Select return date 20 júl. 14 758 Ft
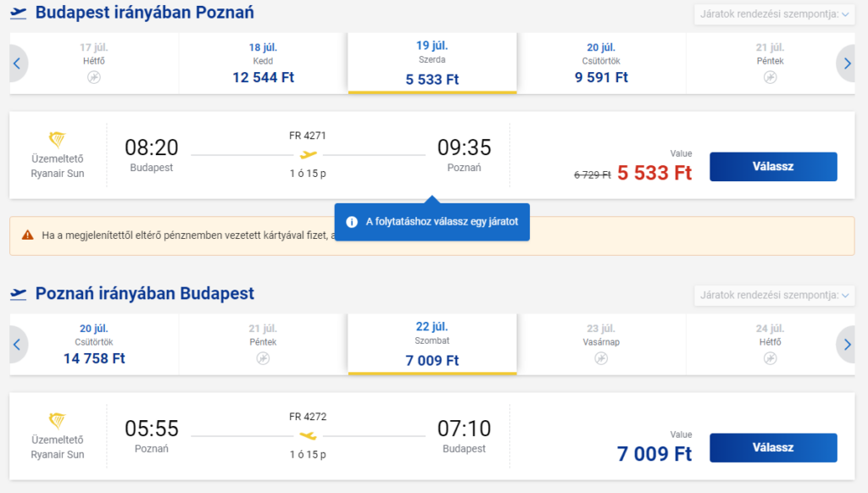This screenshot has width=868, height=493. click(94, 345)
